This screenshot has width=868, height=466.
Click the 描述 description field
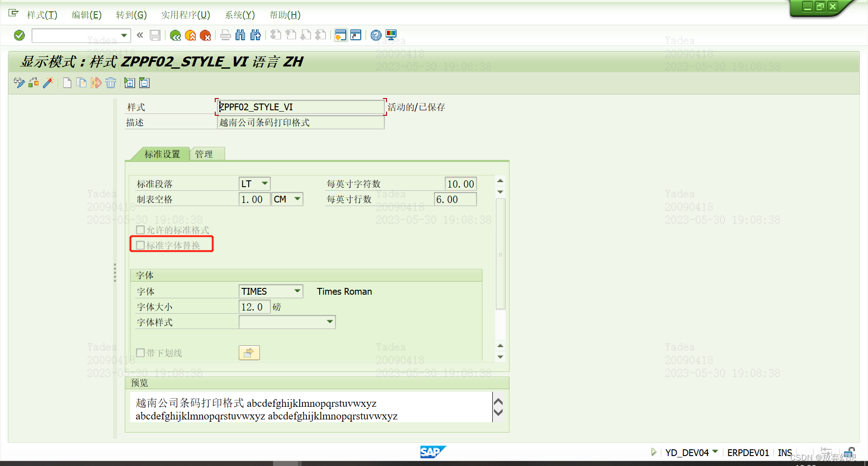point(301,122)
